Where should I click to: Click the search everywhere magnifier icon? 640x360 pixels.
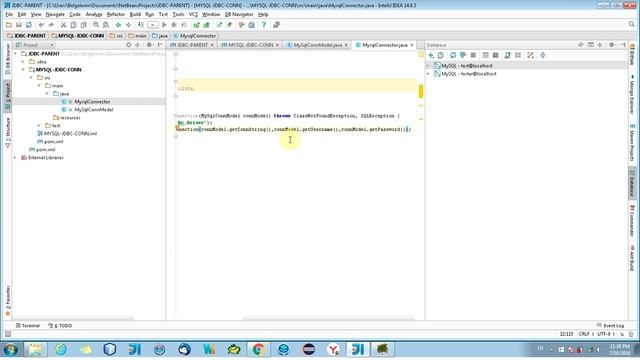[631, 25]
